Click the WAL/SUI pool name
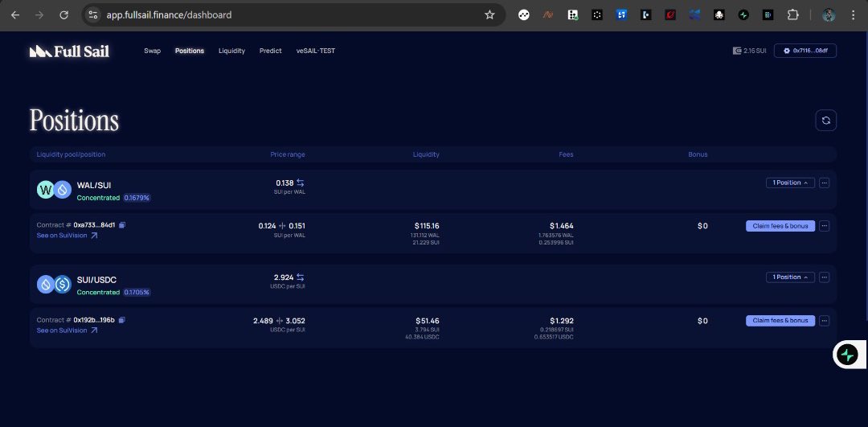 94,185
